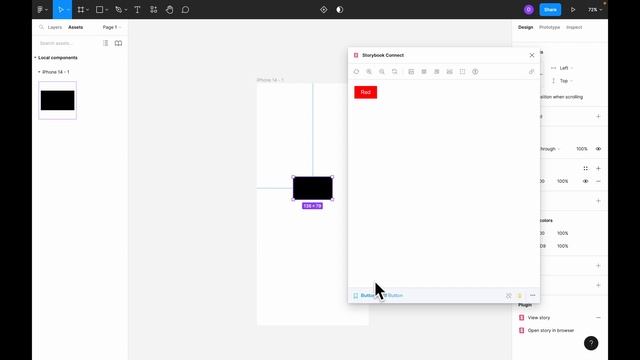Click the Storybook zoom out icon

click(x=382, y=72)
